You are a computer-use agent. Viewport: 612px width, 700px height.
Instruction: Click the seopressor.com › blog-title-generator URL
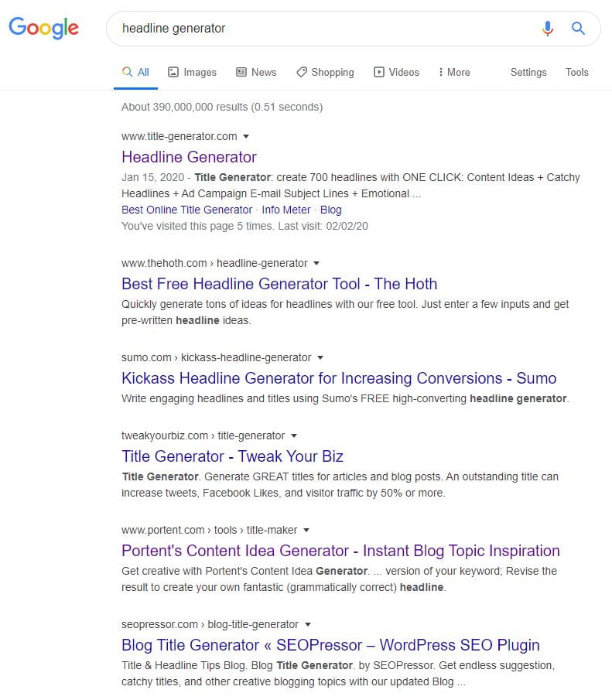tap(210, 624)
